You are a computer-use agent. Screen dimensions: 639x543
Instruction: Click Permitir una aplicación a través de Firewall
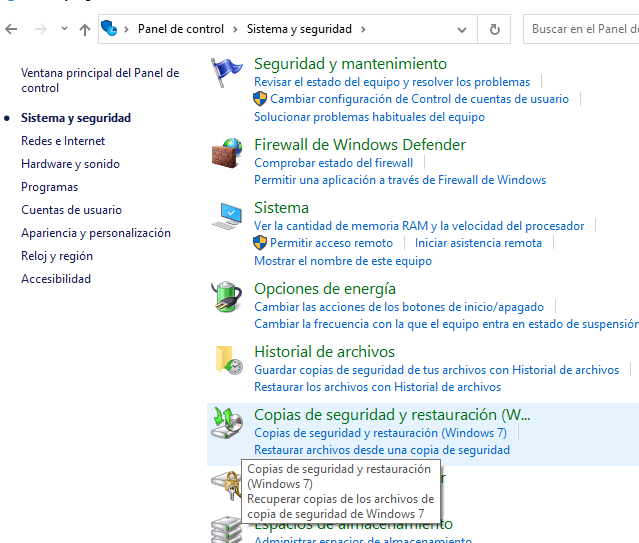click(400, 180)
